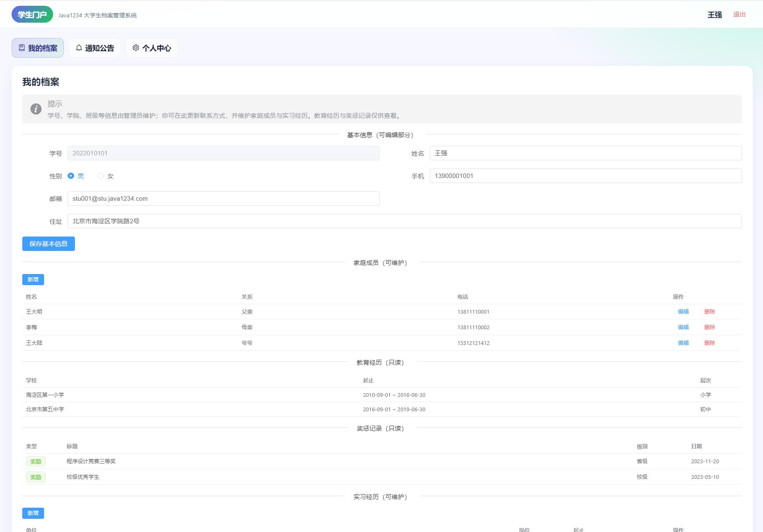Select the 女 gender radio button
The image size is (763, 532).
(101, 176)
